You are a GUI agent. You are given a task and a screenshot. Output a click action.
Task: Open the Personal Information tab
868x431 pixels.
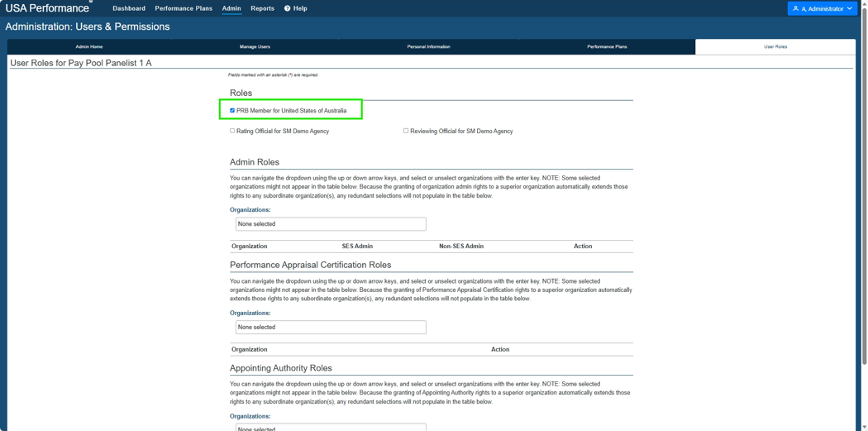[x=429, y=46]
